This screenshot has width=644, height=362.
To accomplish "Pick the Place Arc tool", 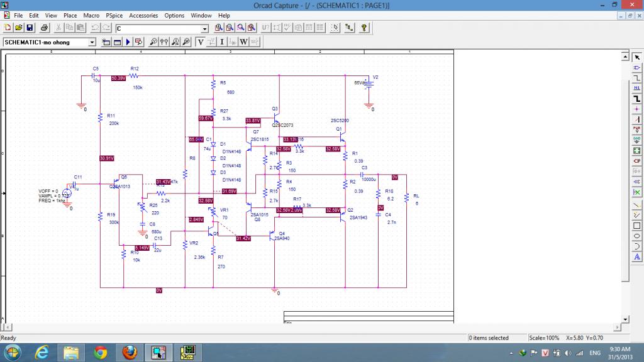I will tap(636, 246).
